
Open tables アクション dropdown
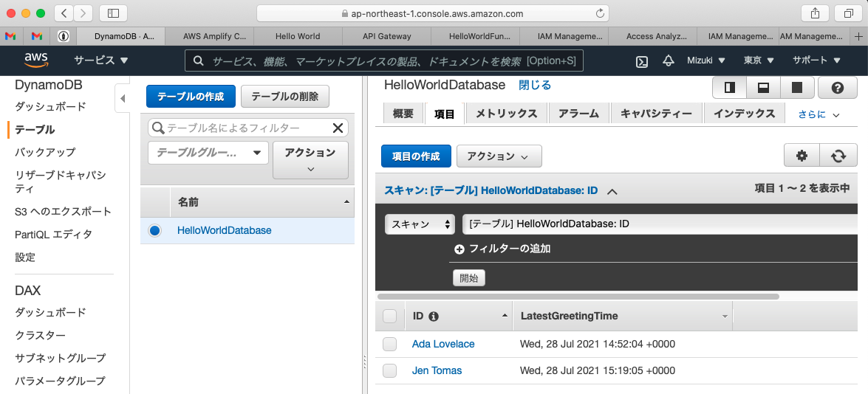(310, 160)
